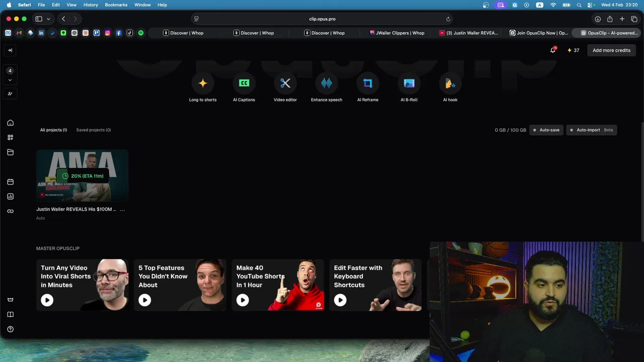Viewport: 644px width, 362px height.
Task: Click workspace number 4 badge
Action: [x=10, y=71]
